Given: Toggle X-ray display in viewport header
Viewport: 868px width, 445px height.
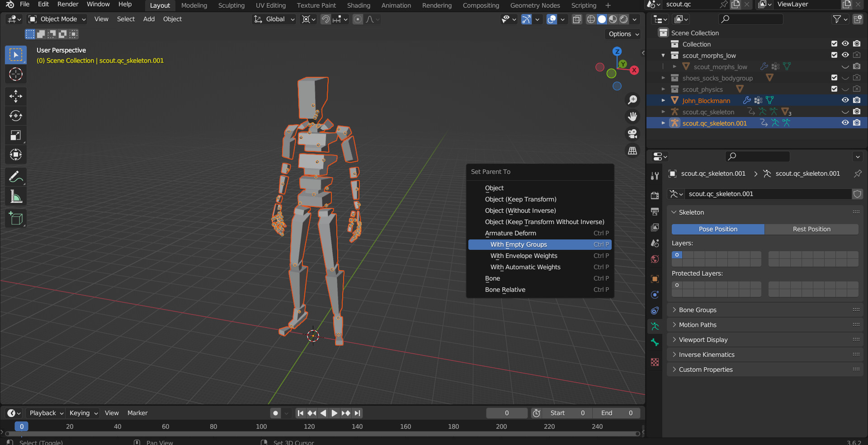Looking at the screenshot, I should [577, 19].
